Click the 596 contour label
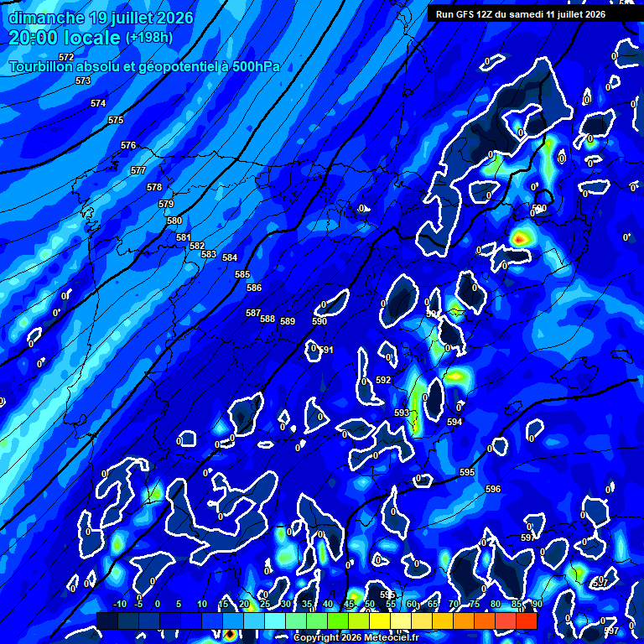 coord(493,489)
